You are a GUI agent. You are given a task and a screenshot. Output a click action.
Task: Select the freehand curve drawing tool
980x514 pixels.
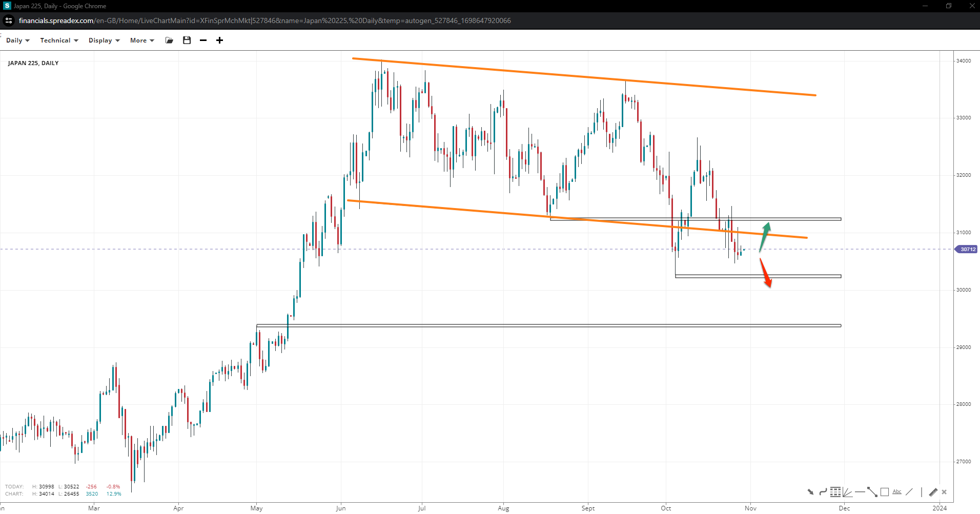pyautogui.click(x=823, y=492)
